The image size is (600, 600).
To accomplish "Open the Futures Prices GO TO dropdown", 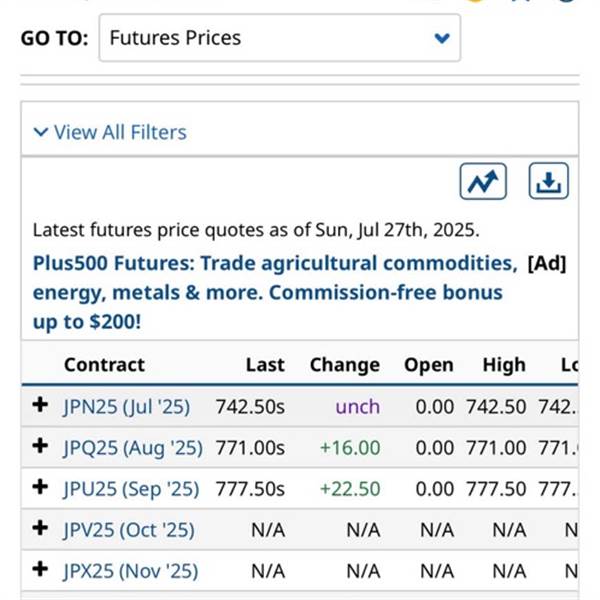I will (x=280, y=38).
